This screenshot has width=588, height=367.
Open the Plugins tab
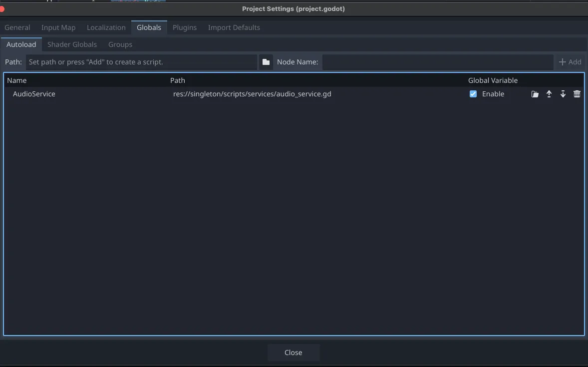[184, 27]
